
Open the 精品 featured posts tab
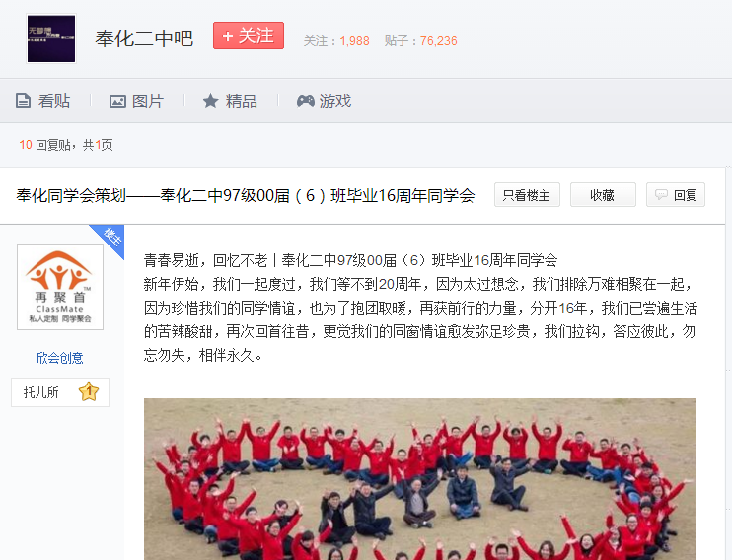230,101
